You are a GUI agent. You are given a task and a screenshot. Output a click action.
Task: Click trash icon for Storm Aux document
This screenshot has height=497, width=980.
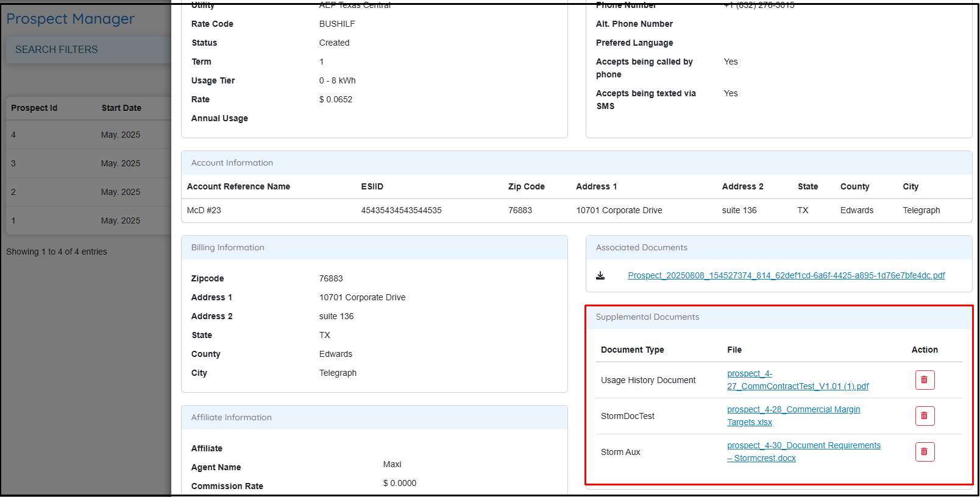coord(924,452)
